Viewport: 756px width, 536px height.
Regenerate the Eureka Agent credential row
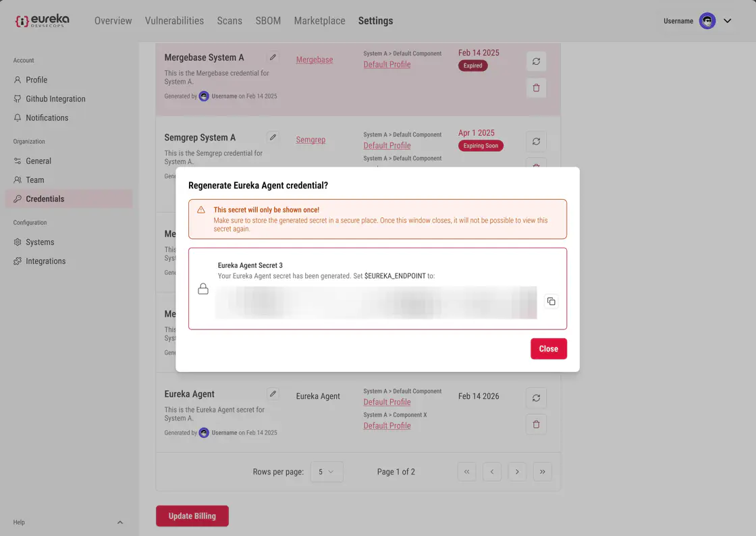pos(536,398)
